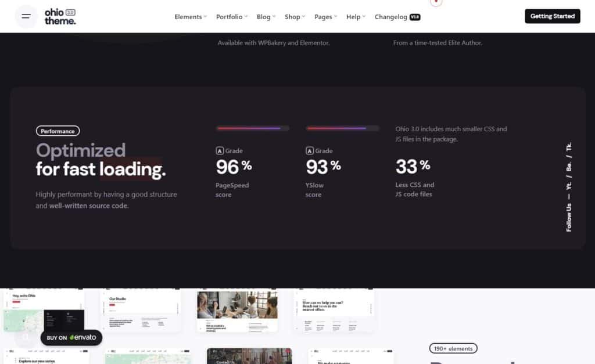The width and height of the screenshot is (595, 364).
Task: Open the Yt. social link
Action: pyautogui.click(x=568, y=185)
